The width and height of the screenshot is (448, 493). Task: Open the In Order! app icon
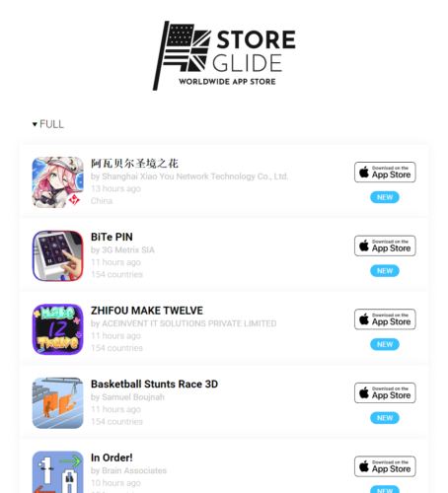coord(58,472)
